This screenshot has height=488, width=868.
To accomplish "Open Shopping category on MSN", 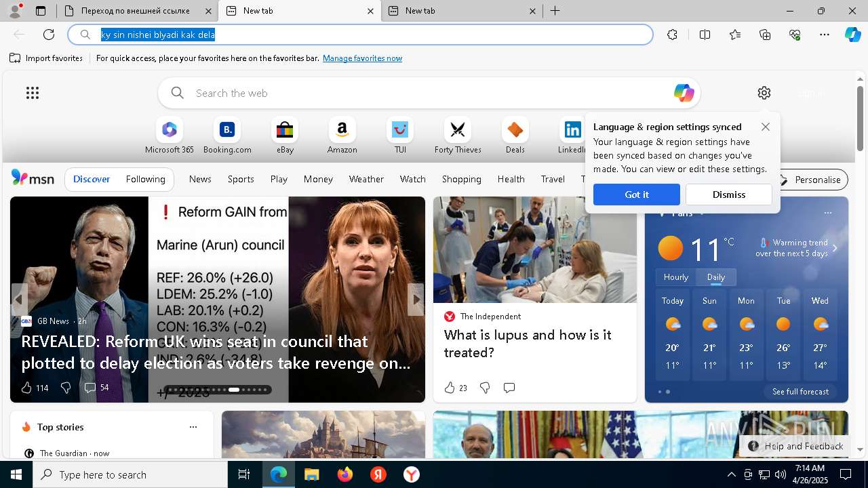I will [x=461, y=179].
